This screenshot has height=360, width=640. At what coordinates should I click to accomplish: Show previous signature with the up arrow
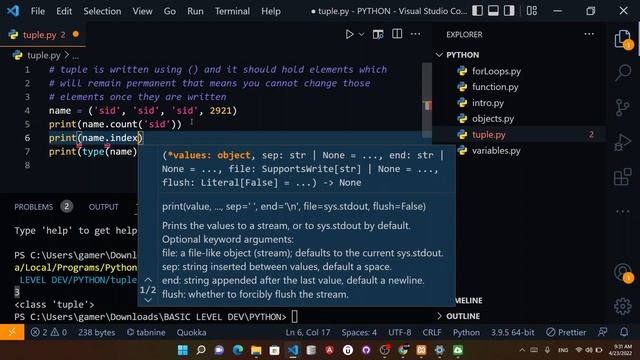[x=148, y=280]
